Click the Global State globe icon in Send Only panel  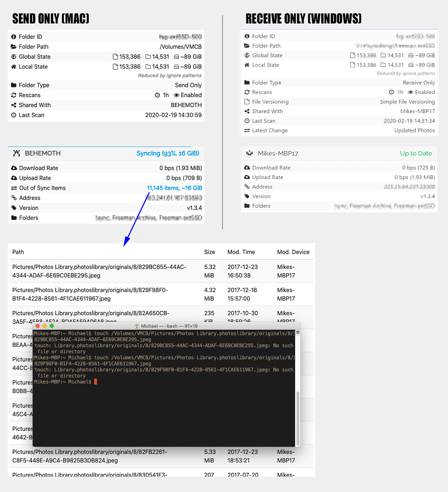coord(13,57)
